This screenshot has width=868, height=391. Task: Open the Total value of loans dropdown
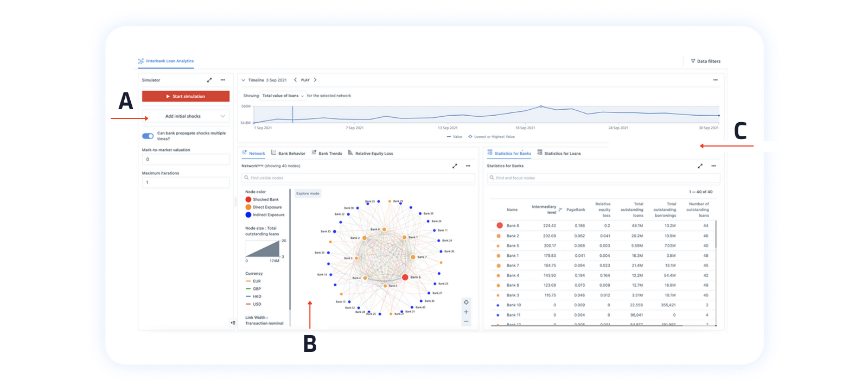point(283,96)
